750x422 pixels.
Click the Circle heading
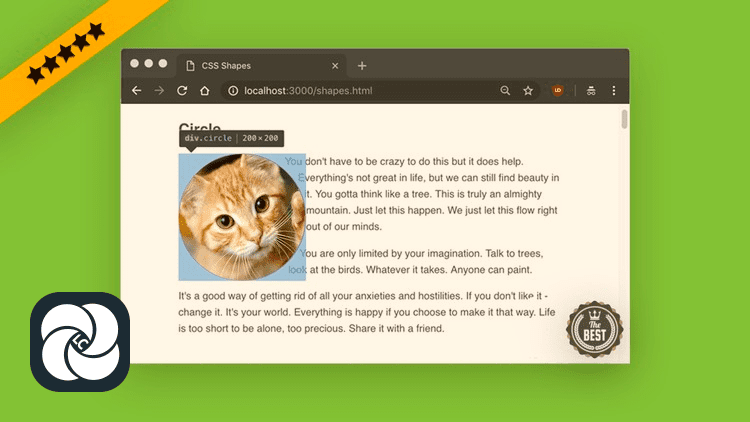coord(199,127)
